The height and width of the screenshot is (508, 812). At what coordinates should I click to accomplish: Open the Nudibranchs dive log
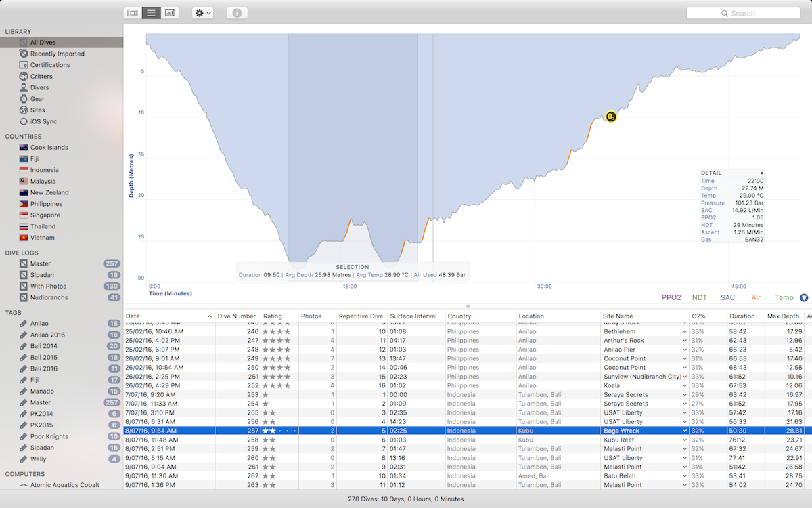[x=49, y=297]
